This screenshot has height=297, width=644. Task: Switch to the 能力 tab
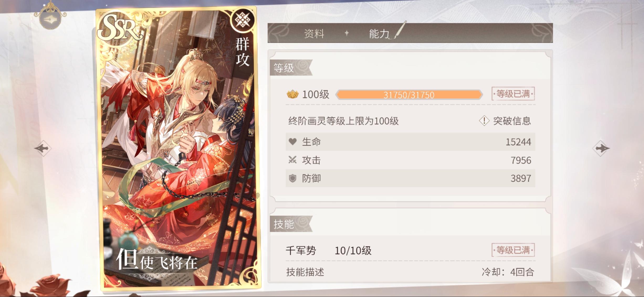pyautogui.click(x=379, y=34)
